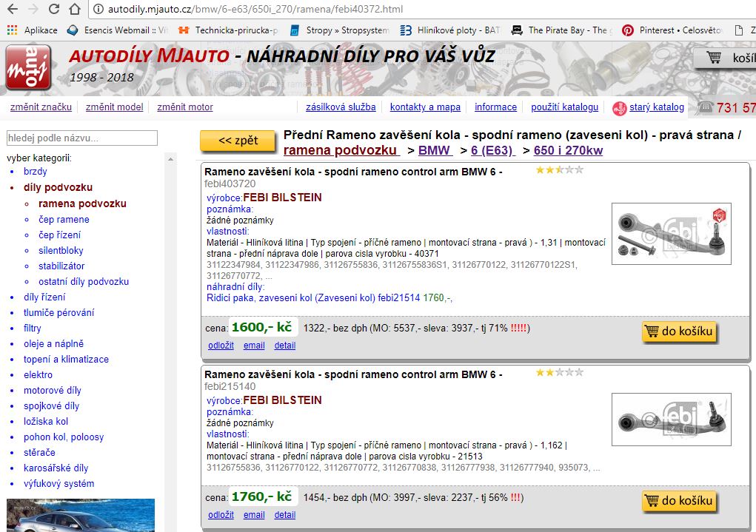
Task: Open the Ridici paka febi21514 replacement link
Action: click(x=313, y=297)
